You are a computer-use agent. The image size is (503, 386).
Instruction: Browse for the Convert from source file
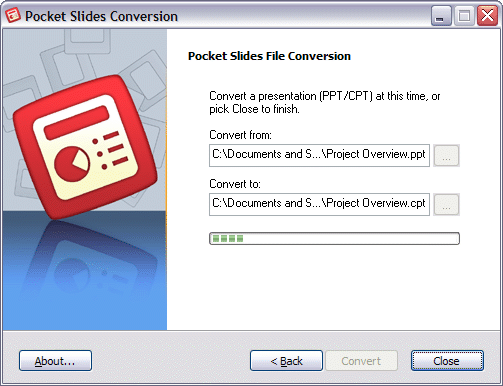click(x=446, y=155)
